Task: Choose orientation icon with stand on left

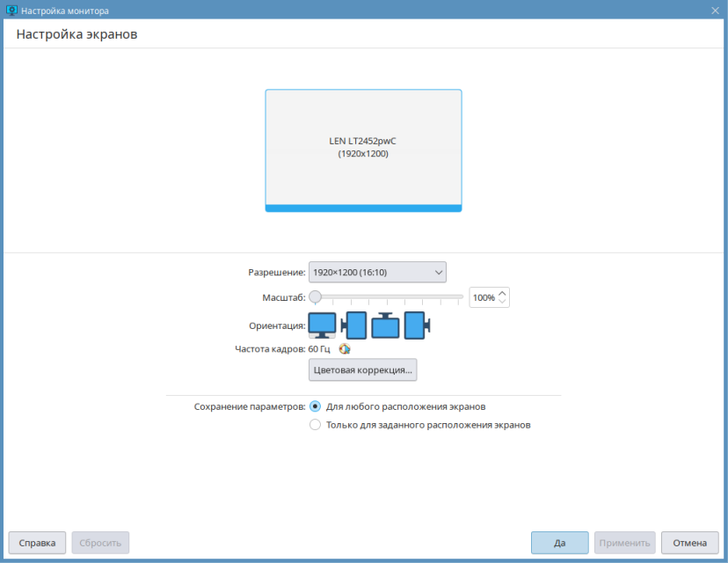Action: 354,325
